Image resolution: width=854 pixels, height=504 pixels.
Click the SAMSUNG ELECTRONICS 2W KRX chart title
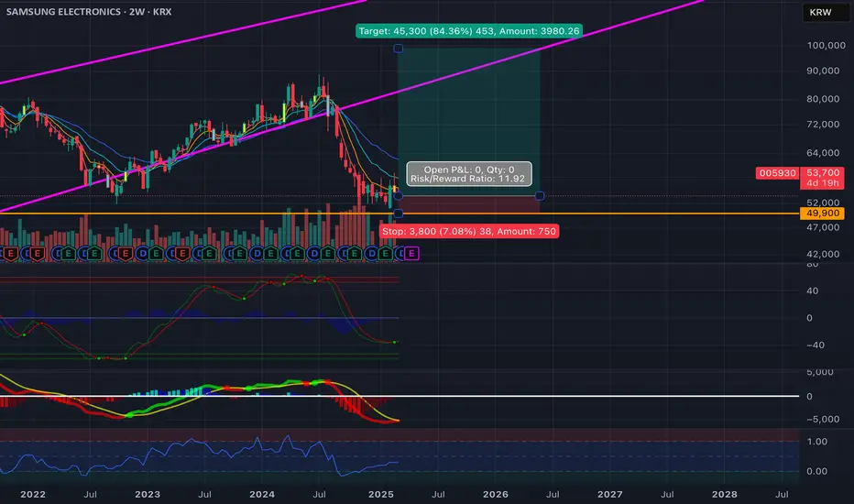coord(89,11)
